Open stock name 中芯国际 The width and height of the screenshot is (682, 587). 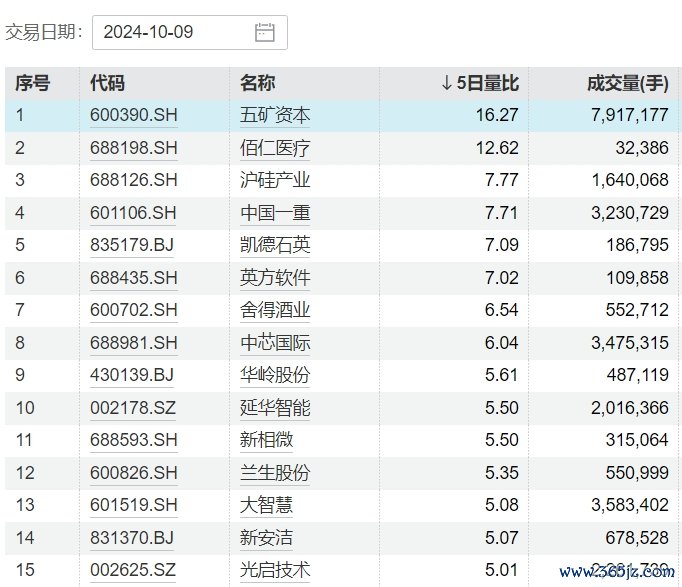pyautogui.click(x=275, y=343)
